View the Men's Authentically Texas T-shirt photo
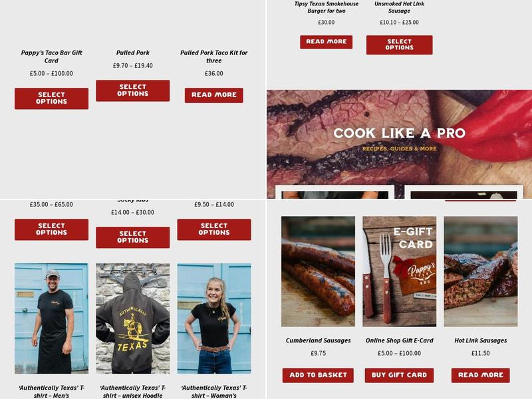The image size is (532, 399). click(51, 319)
